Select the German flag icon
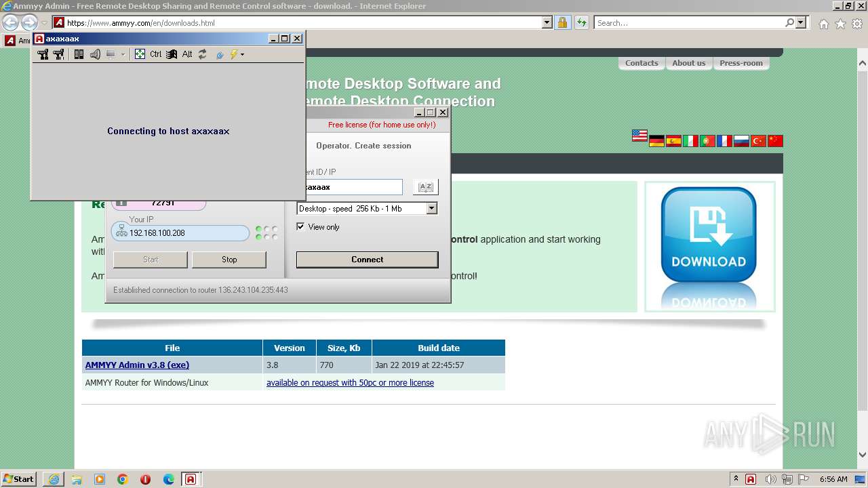This screenshot has width=868, height=488. [656, 141]
